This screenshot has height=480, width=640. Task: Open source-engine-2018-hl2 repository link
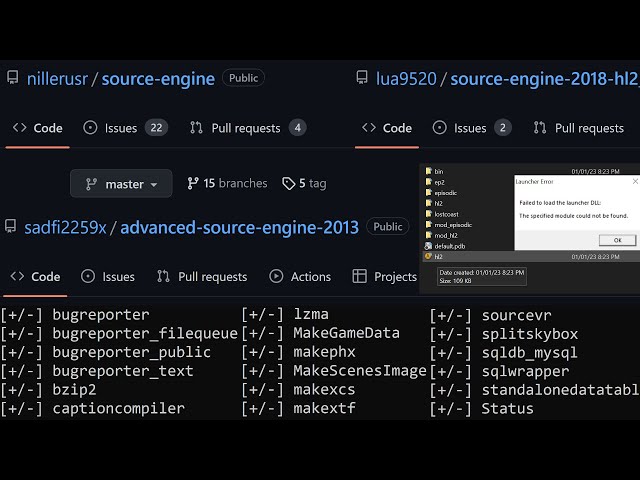click(x=544, y=79)
